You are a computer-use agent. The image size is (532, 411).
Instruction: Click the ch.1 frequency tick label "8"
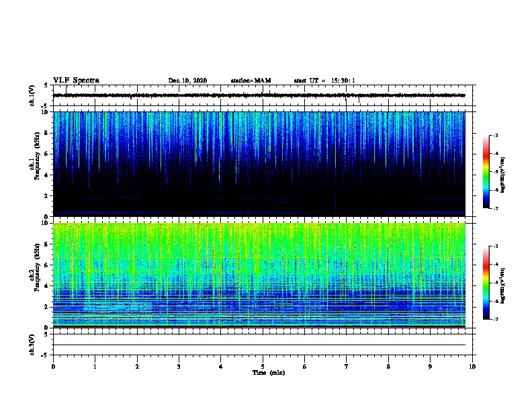tap(46, 133)
